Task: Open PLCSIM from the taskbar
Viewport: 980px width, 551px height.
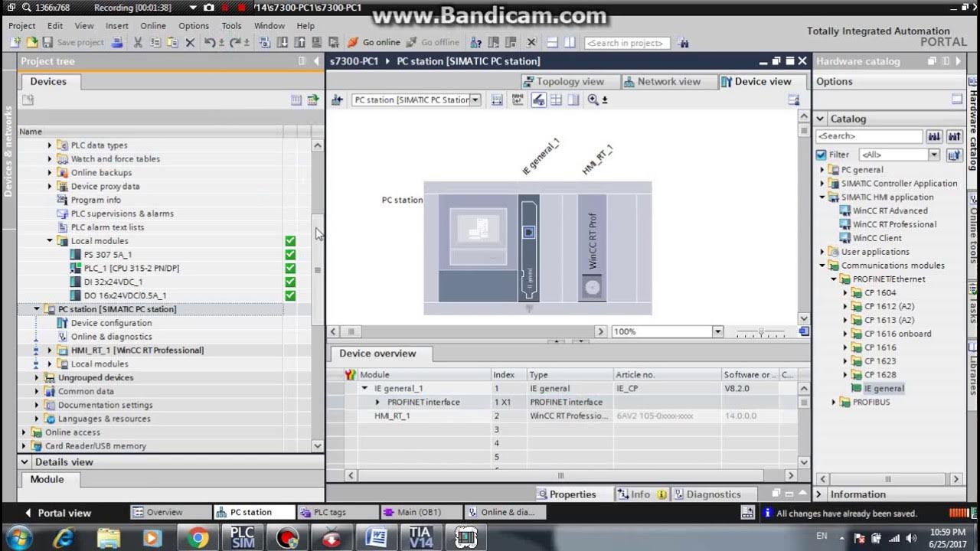Action: 243,538
